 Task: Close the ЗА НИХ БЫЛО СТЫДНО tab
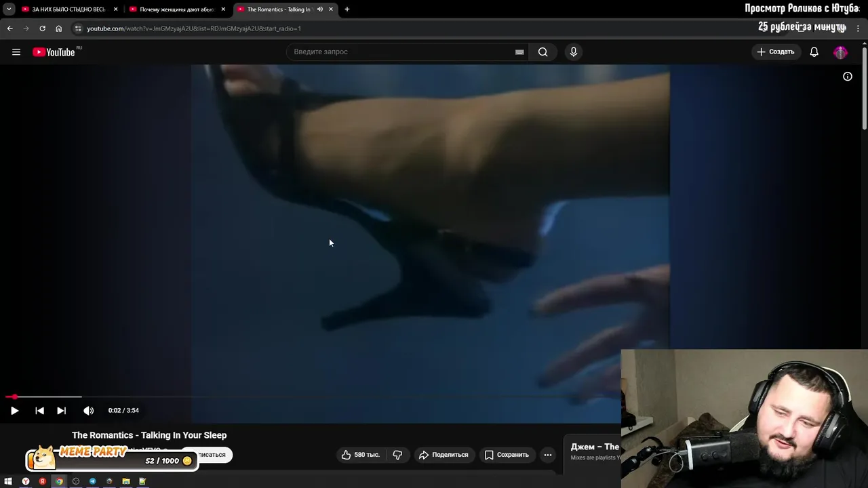tap(115, 9)
